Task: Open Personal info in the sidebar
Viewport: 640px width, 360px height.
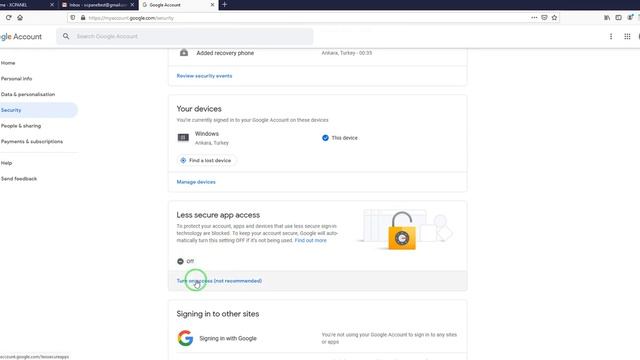Action: 16,78
